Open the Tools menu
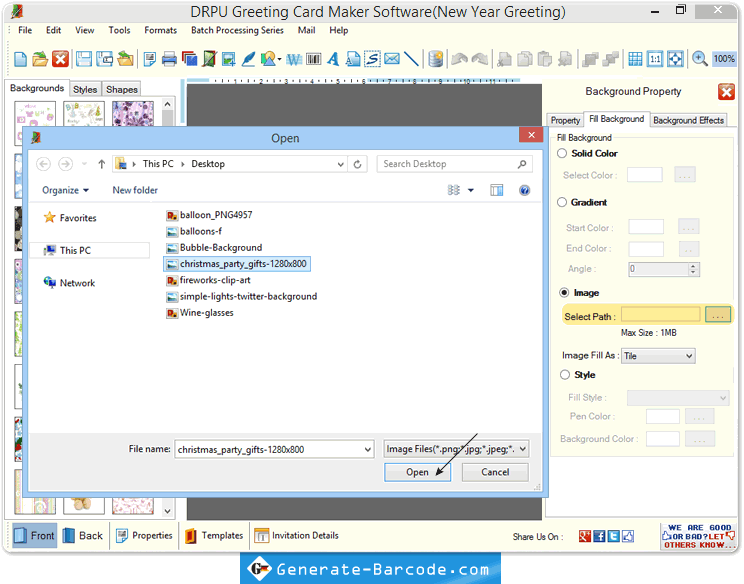The height and width of the screenshot is (584, 744). coord(119,30)
